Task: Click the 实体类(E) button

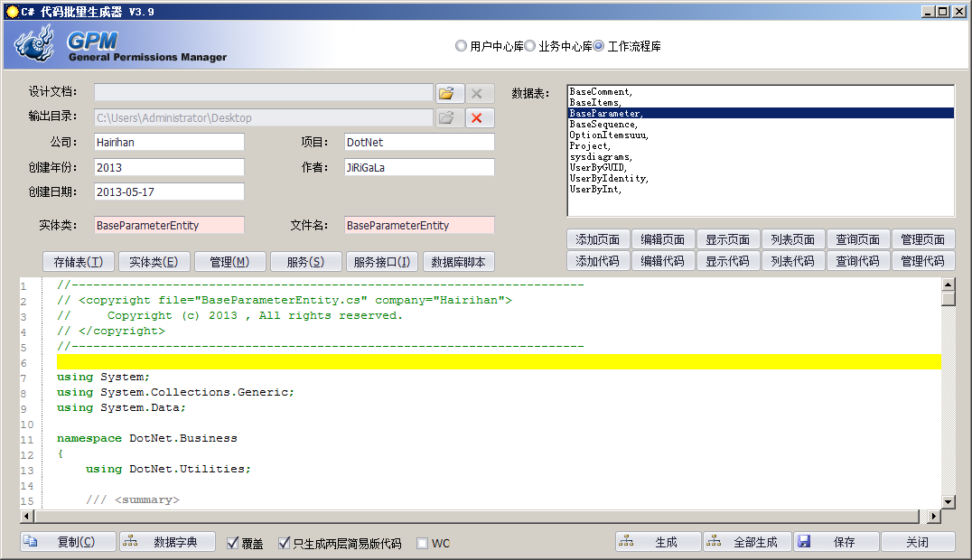Action: 154,262
